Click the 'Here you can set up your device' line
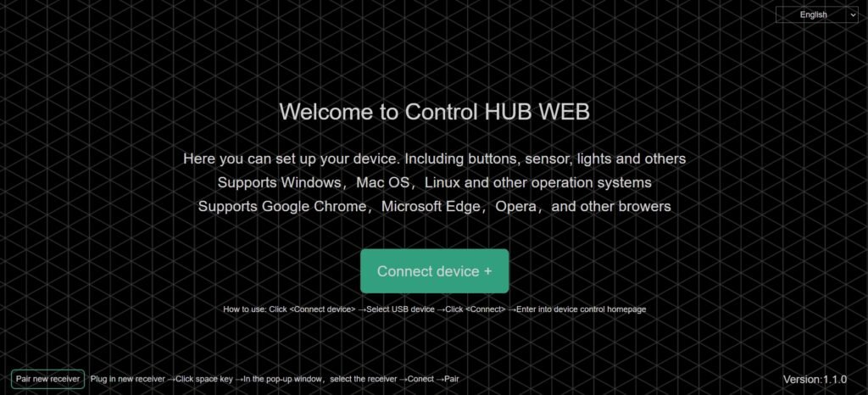The image size is (868, 395). pyautogui.click(x=435, y=159)
